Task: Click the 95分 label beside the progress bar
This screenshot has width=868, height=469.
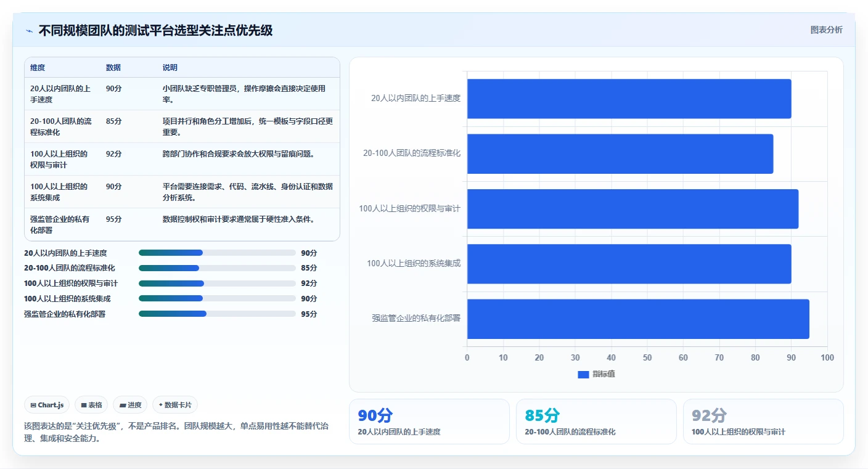Action: 309,314
